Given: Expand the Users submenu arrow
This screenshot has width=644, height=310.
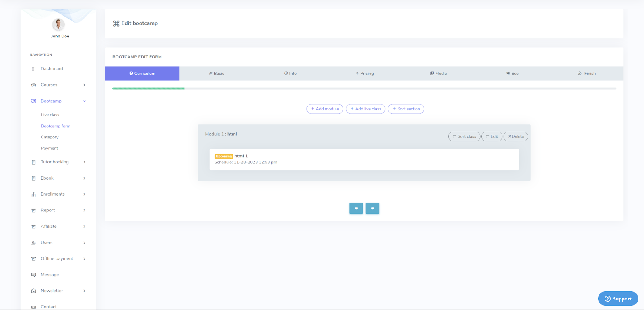Looking at the screenshot, I should [x=84, y=243].
